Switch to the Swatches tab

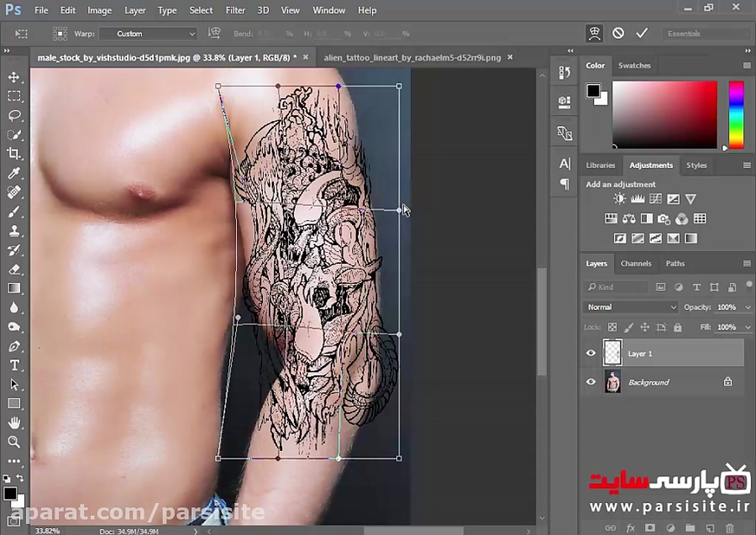pyautogui.click(x=634, y=65)
